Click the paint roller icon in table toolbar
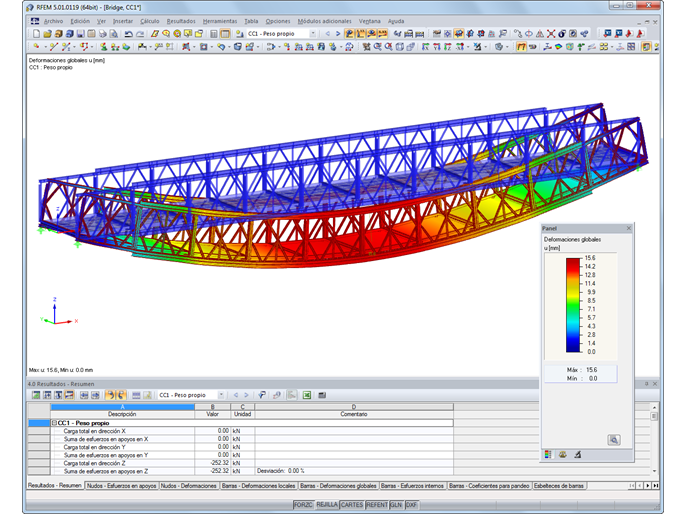The width and height of the screenshot is (686, 514). click(262, 395)
